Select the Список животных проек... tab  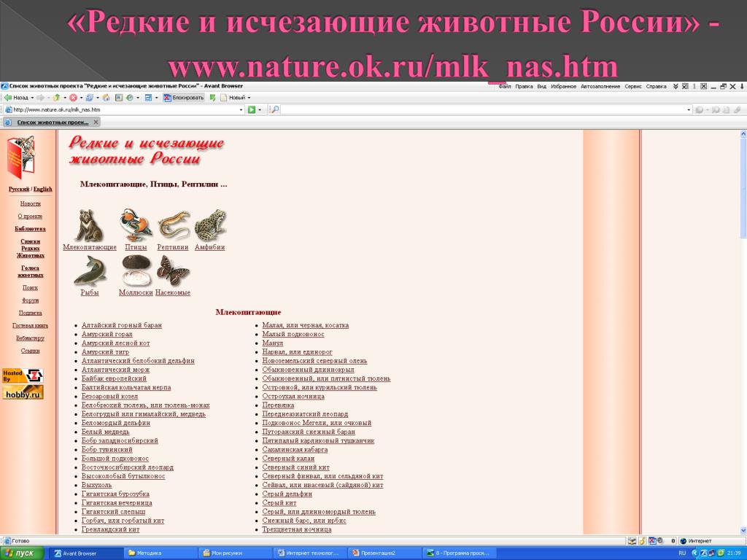[x=53, y=122]
